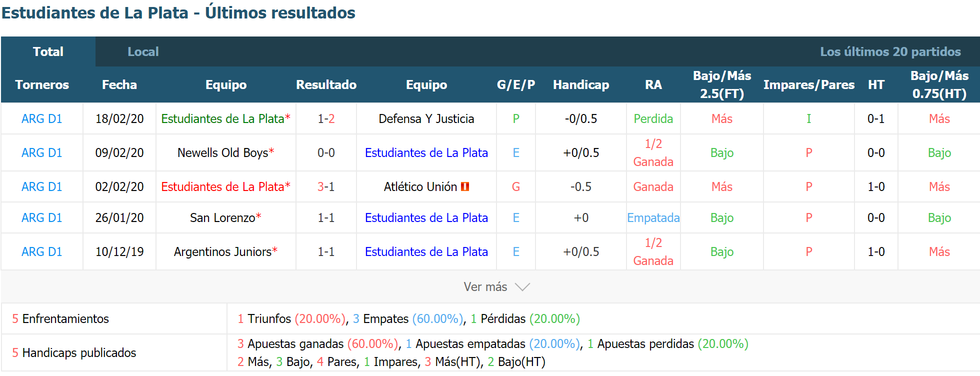This screenshot has height=376, width=980.
Task: Click the Torneros column header
Action: tap(42, 85)
